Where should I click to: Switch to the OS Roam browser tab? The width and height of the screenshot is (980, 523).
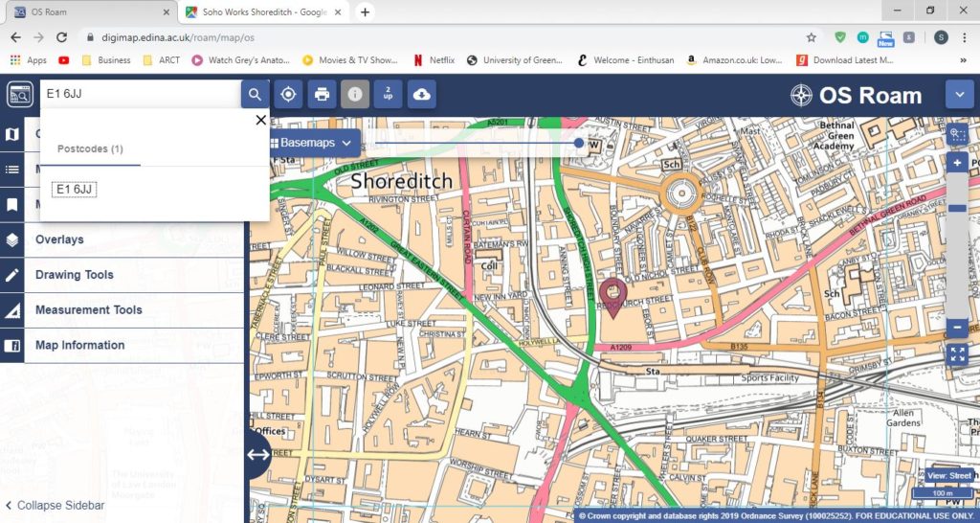pos(91,11)
